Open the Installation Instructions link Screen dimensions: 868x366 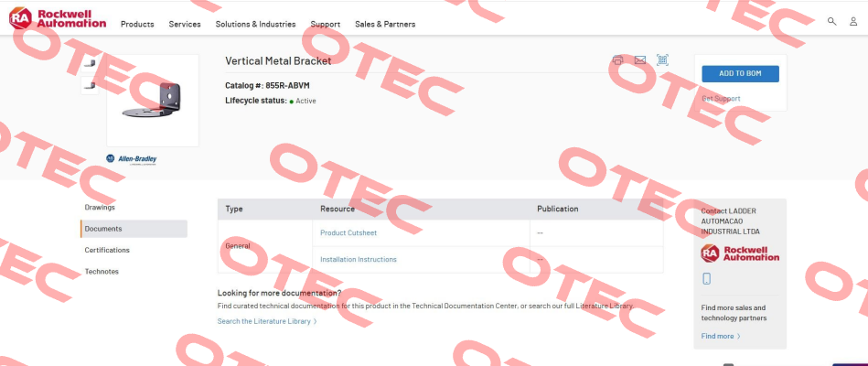[x=359, y=260]
